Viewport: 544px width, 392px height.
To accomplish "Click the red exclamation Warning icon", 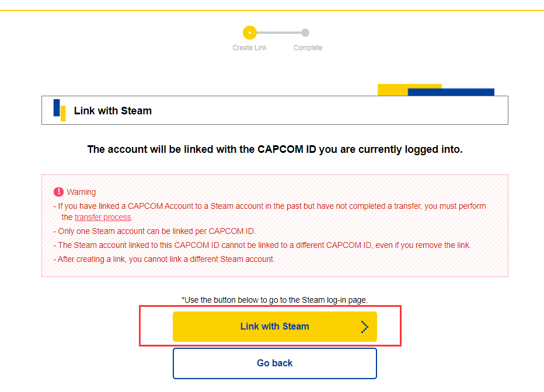I will 58,192.
